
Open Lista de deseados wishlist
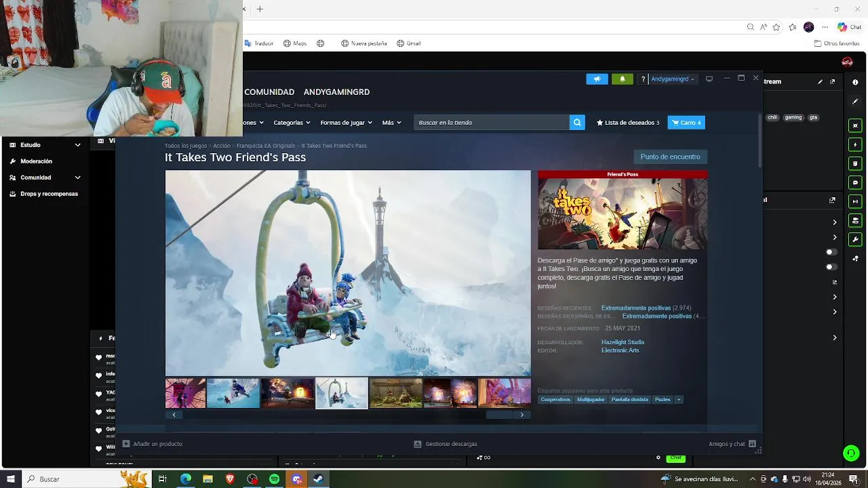(627, 123)
